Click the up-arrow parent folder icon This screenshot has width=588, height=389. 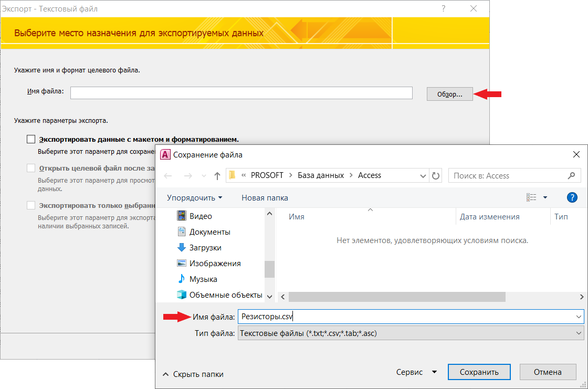[x=217, y=176]
